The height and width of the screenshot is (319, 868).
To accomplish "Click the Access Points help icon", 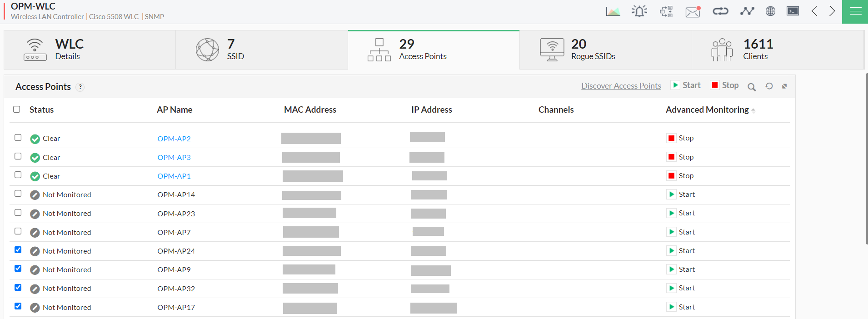I will click(x=80, y=87).
